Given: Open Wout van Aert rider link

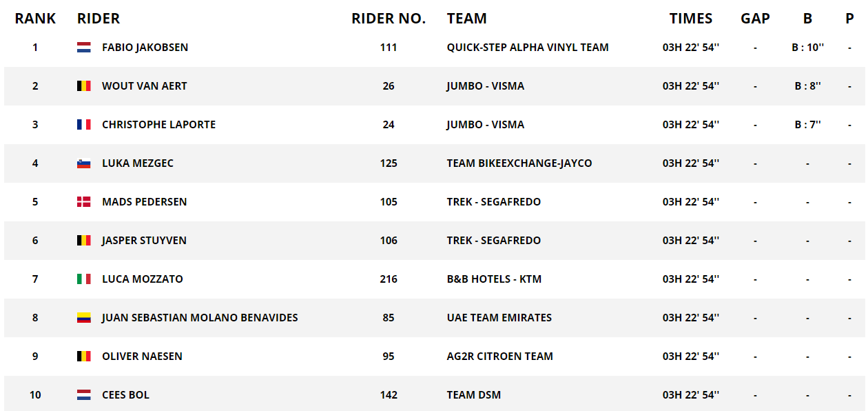Looking at the screenshot, I should tap(144, 86).
